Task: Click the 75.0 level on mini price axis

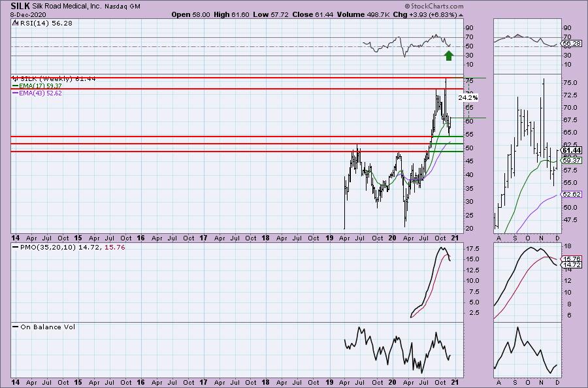Action: pos(570,82)
